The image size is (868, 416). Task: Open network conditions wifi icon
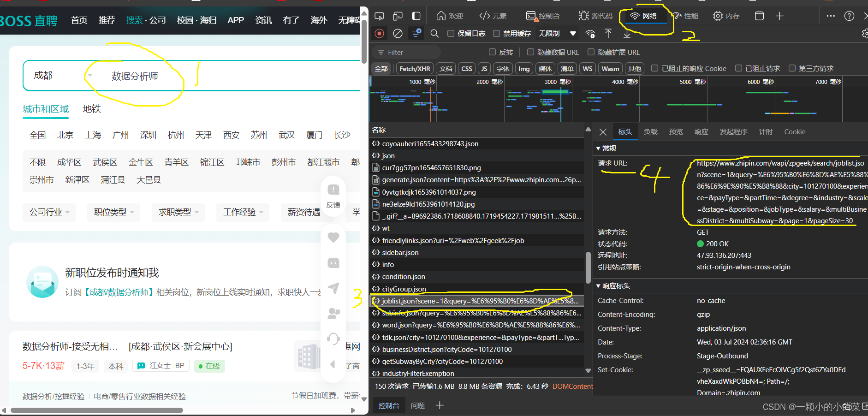point(590,34)
